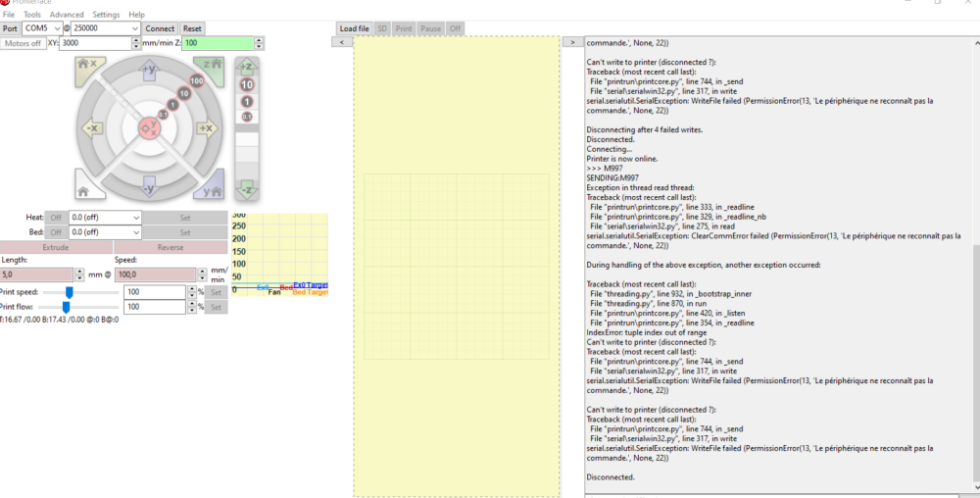The image size is (980, 498).
Task: Click the XY feedrate spinner arrows
Action: click(136, 43)
